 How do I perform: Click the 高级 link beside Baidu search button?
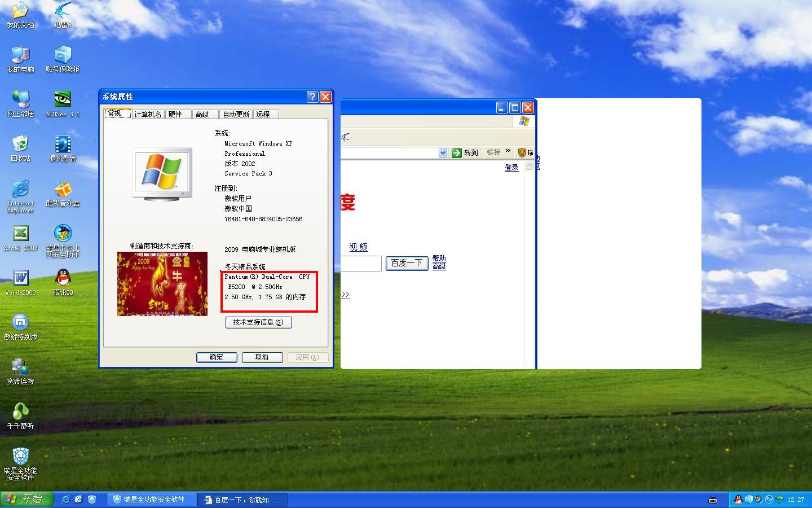tap(439, 266)
